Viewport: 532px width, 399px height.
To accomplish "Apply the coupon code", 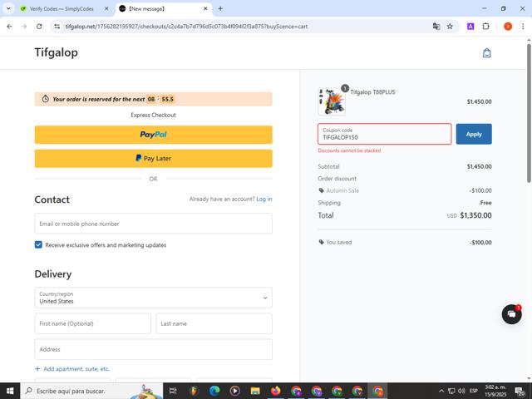I will (x=474, y=134).
